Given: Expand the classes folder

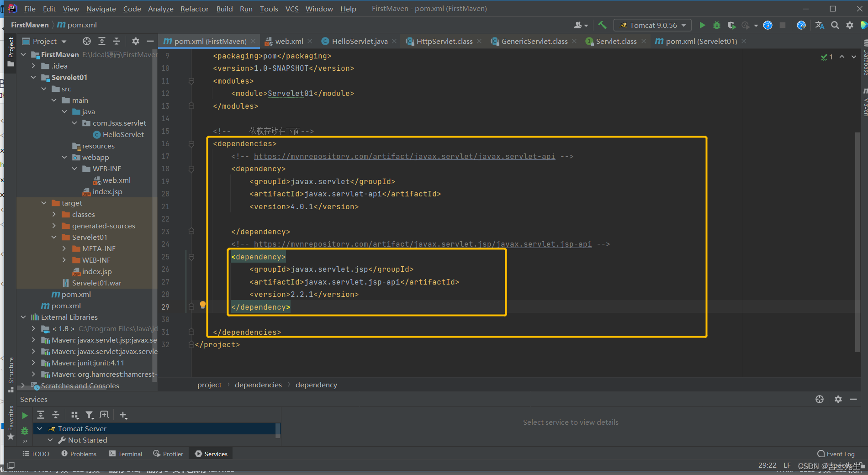Looking at the screenshot, I should coord(54,214).
